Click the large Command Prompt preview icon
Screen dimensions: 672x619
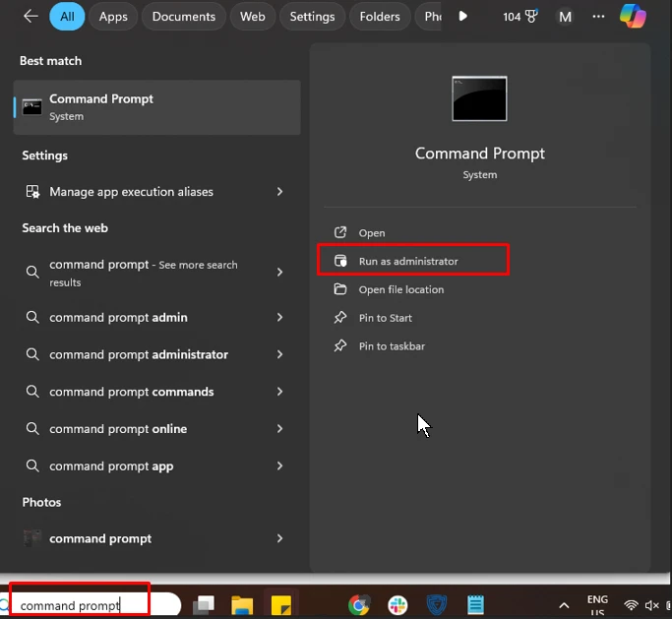[479, 98]
